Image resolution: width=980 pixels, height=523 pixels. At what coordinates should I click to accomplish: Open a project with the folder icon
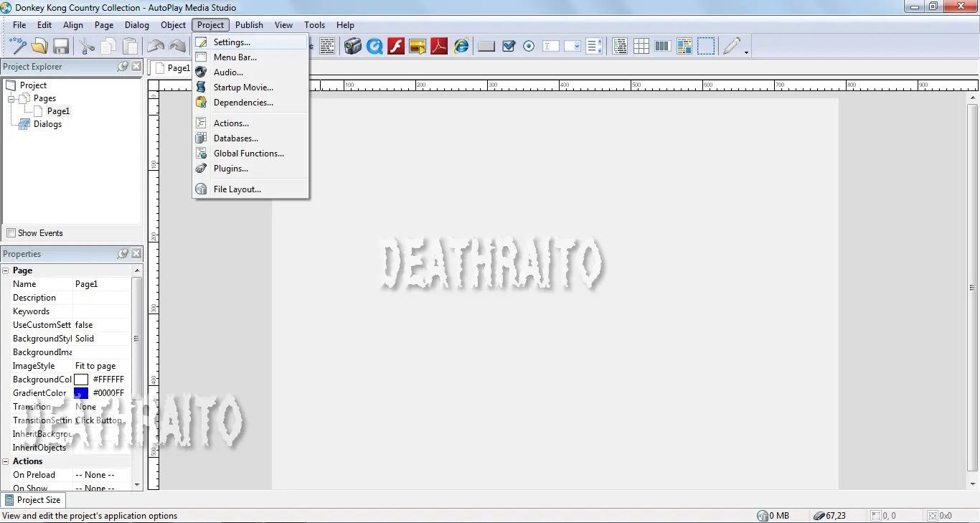39,47
